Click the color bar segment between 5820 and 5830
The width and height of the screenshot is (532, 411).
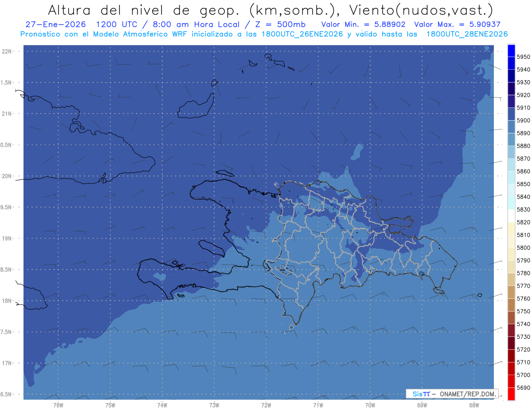(511, 215)
